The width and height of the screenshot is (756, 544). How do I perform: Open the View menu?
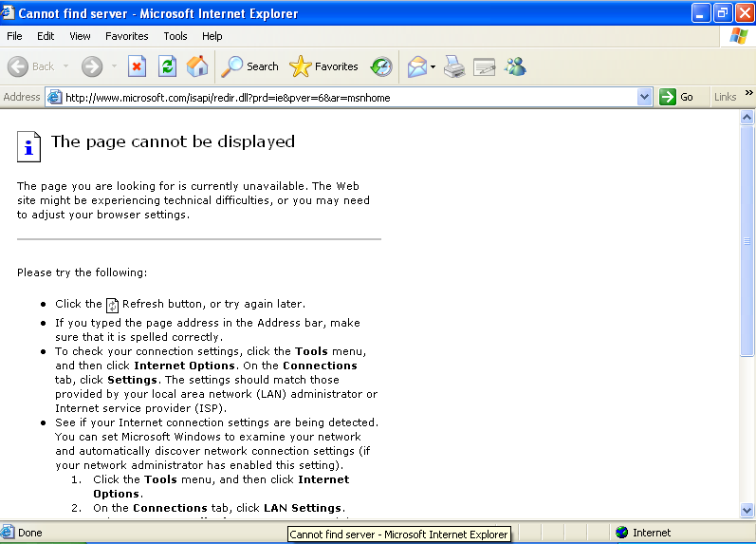pos(80,36)
